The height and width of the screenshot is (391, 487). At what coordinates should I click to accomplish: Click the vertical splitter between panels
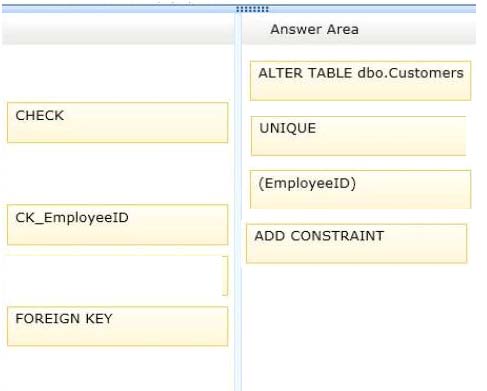[238, 200]
